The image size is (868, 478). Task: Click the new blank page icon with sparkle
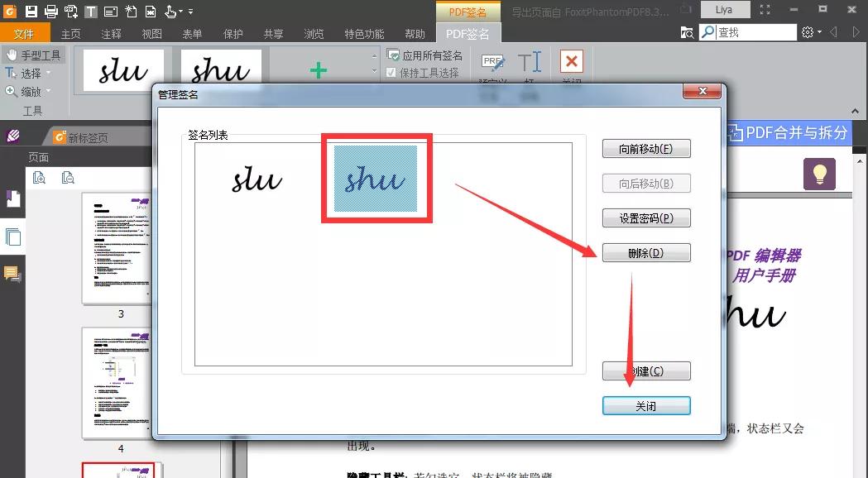[131, 11]
